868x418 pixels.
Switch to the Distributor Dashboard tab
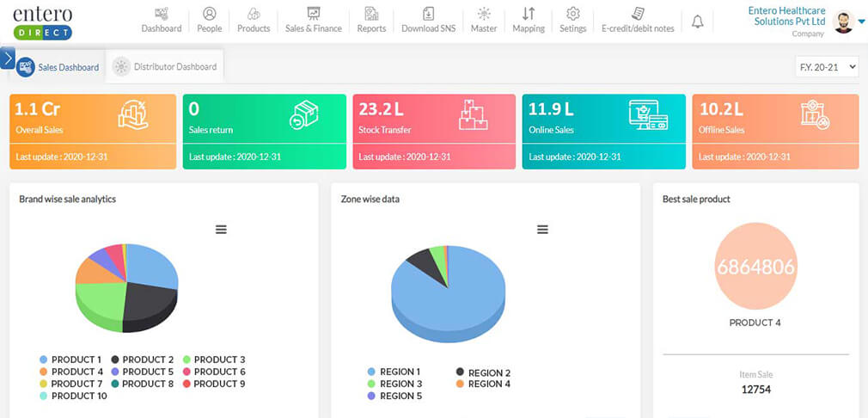point(166,66)
